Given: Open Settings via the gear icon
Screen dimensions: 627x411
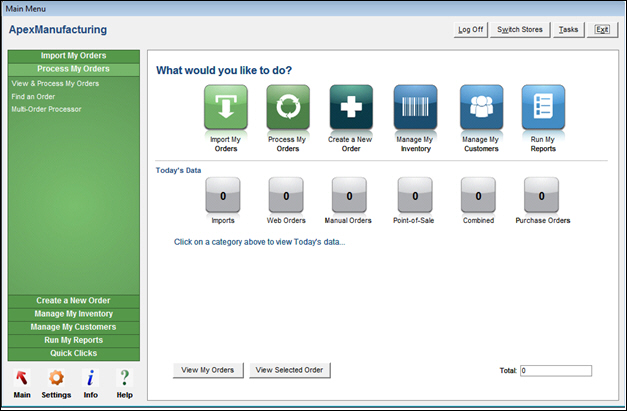Looking at the screenshot, I should click(x=56, y=378).
